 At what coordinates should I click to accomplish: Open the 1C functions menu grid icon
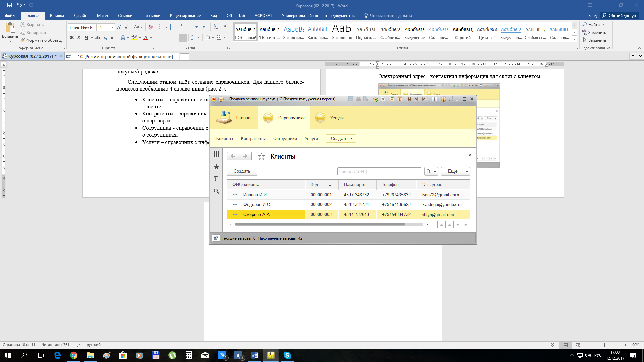point(216,154)
